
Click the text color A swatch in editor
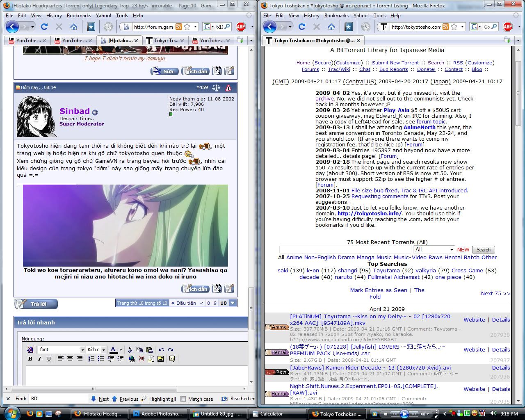pos(114,349)
